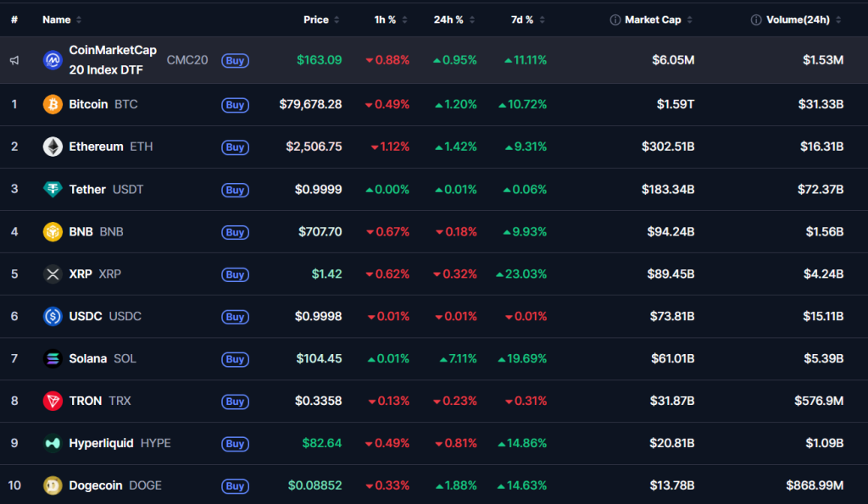Viewport: 868px width, 504px height.
Task: Click Buy button for Solana
Action: coord(236,359)
